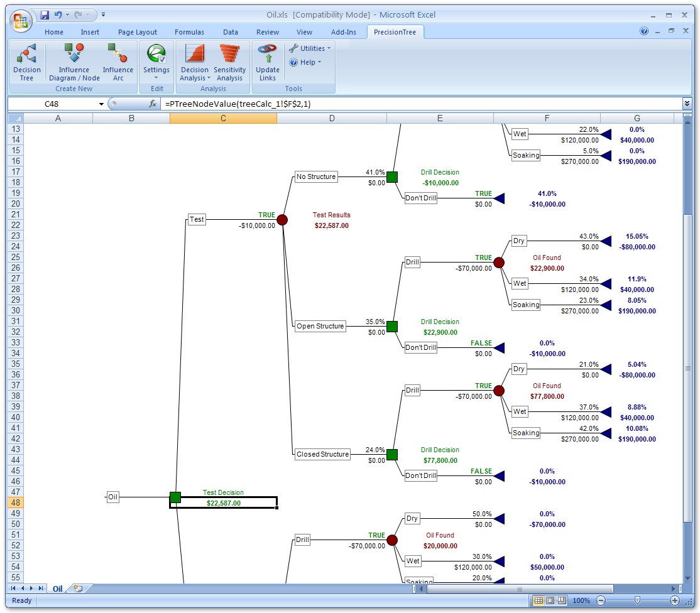Screen dimensions: 700x613
Task: Click the Excel help question mark
Action: click(x=643, y=31)
